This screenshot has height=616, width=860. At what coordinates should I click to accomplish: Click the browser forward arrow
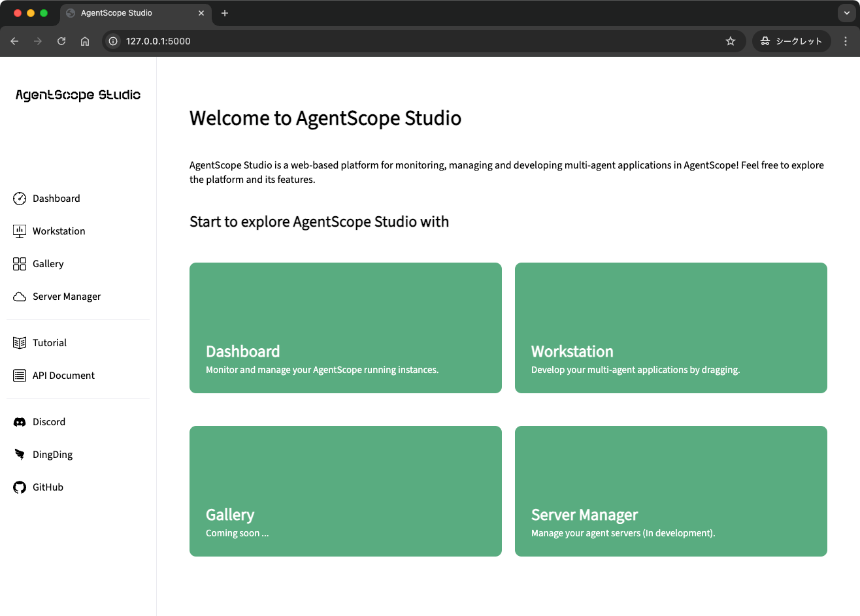[38, 41]
